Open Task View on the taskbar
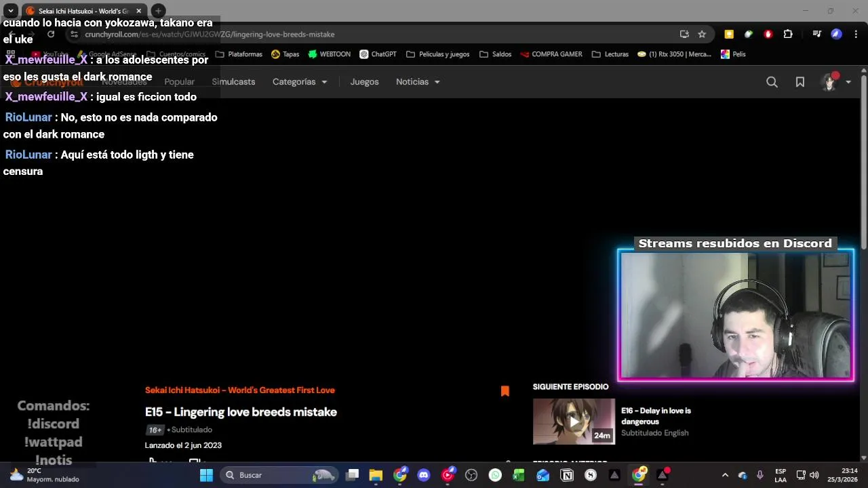Screen dimensions: 868x488 pyautogui.click(x=352, y=475)
